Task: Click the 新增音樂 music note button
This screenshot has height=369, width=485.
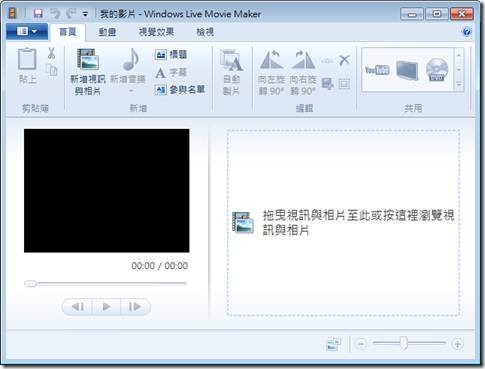Action: click(x=128, y=65)
